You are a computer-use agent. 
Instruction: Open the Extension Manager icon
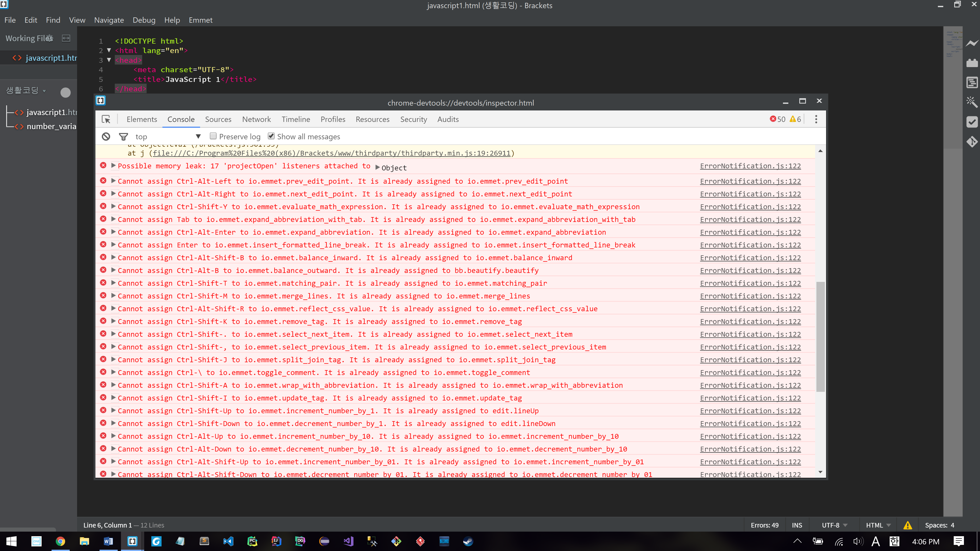coord(972,63)
